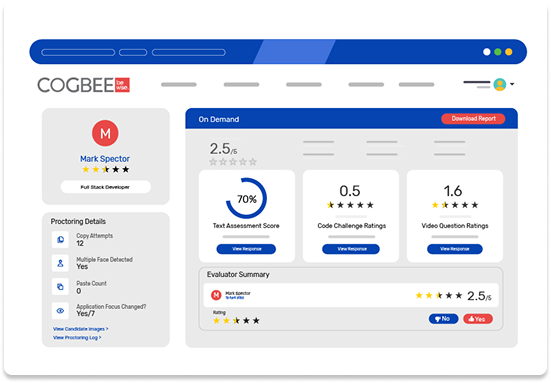Viewport: 551px width, 383px height.
Task: Click the Copy Attempts icon
Action: coord(60,240)
